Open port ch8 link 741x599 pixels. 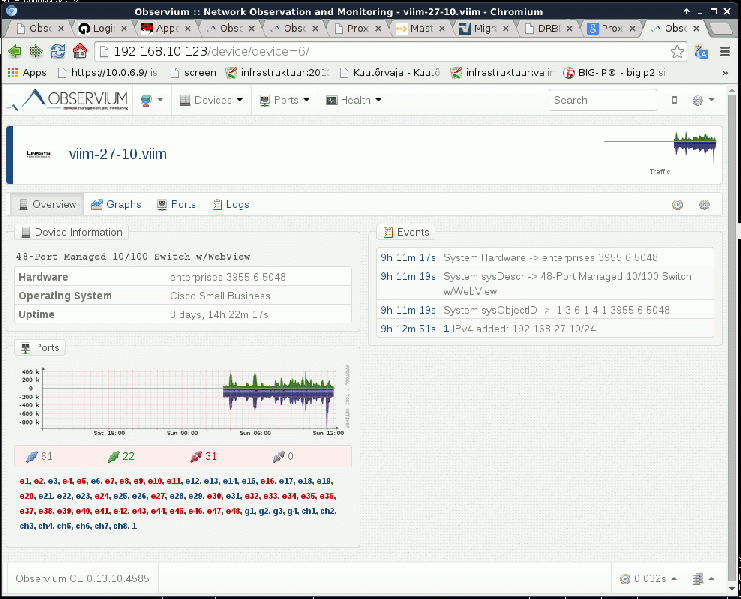[x=120, y=526]
